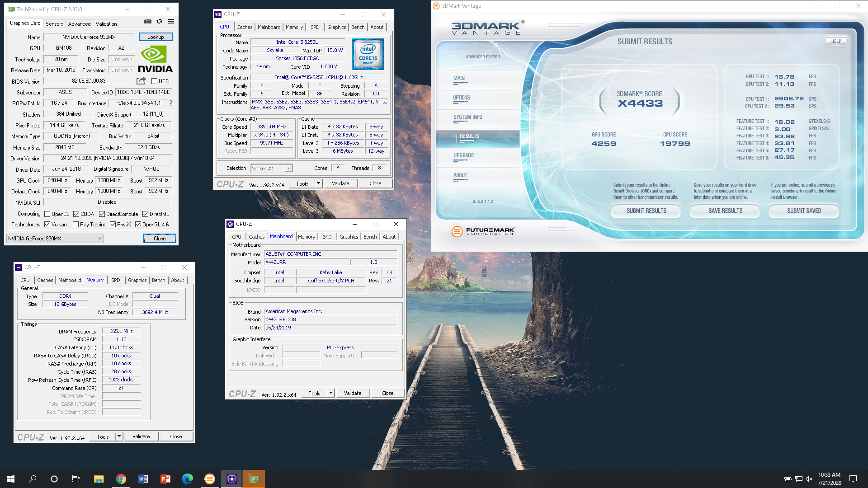Click SAVE RESULTS in 3DMark Vantage
Image resolution: width=868 pixels, height=488 pixels.
tap(725, 211)
